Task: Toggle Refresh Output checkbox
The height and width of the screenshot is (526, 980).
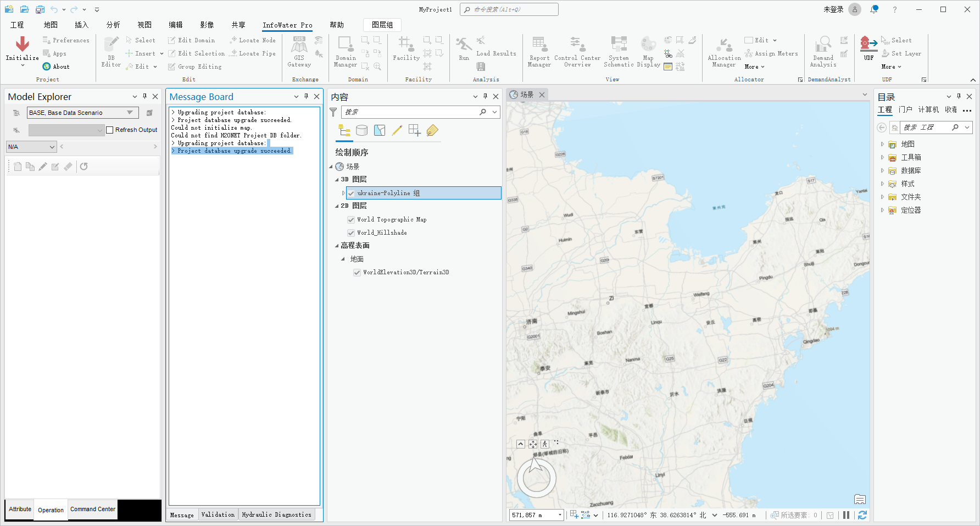Action: click(109, 130)
